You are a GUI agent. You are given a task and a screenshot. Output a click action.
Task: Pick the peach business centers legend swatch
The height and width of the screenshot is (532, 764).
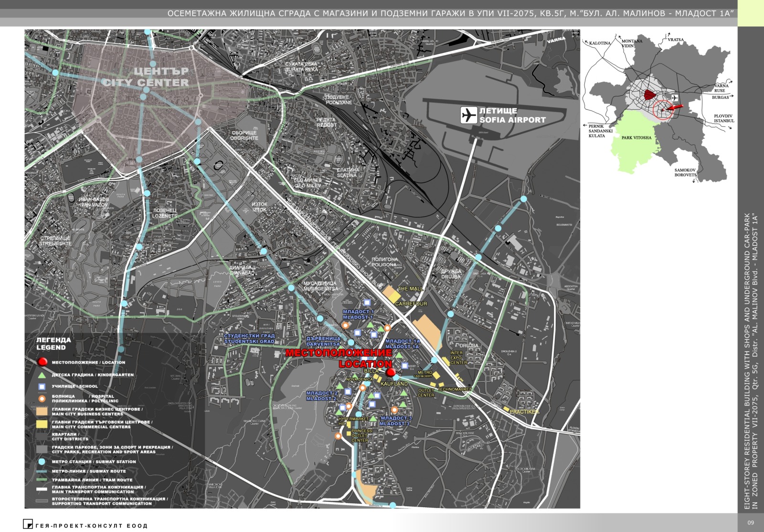click(42, 411)
